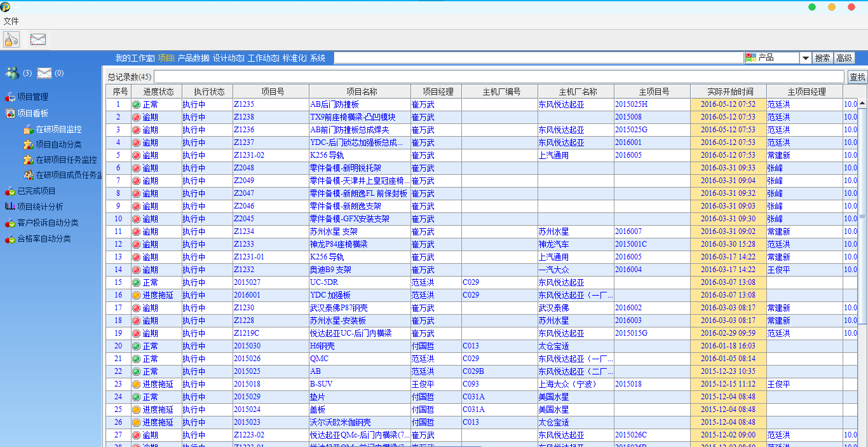The image size is (868, 447).
Task: Switch to the 产品数据 navigation tab
Action: (193, 58)
